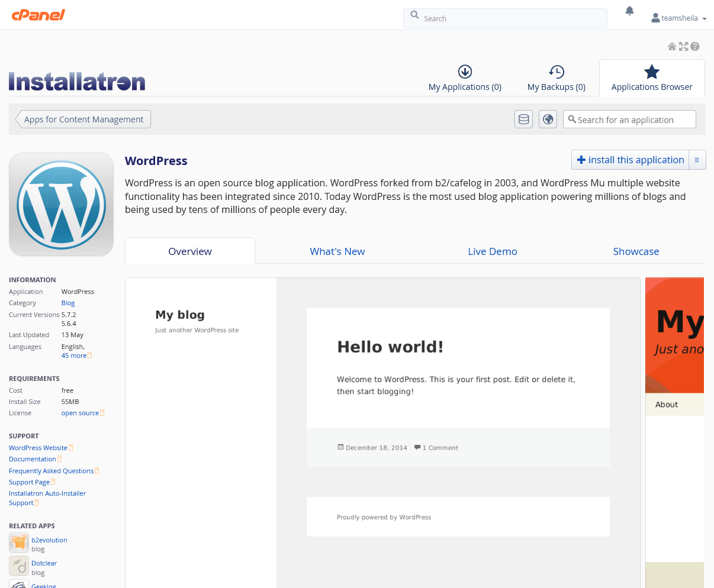This screenshot has width=714, height=588.
Task: Click the download arrow icon of My Applications
Action: [465, 72]
